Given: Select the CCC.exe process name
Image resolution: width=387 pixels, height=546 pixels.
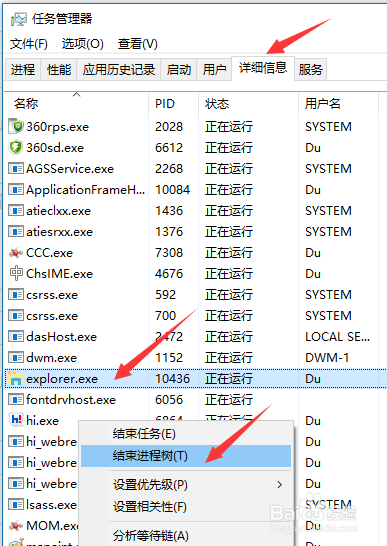Looking at the screenshot, I should 49,253.
